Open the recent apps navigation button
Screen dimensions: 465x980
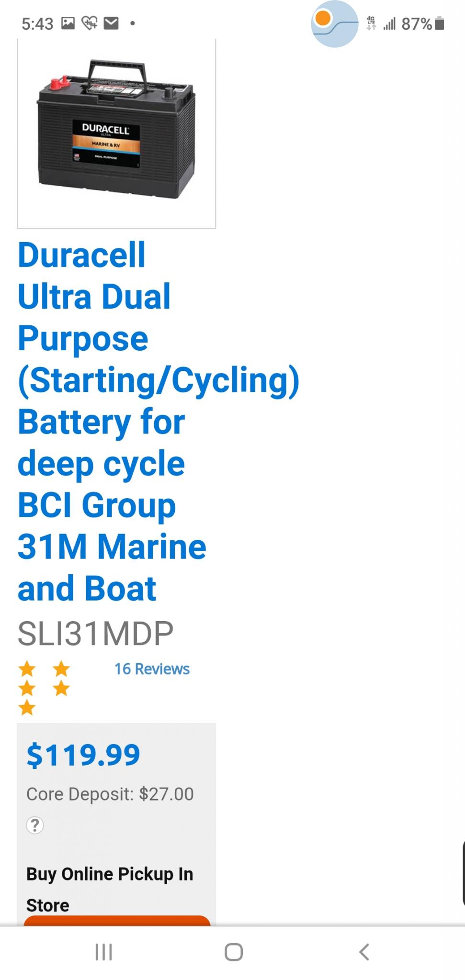(x=103, y=952)
